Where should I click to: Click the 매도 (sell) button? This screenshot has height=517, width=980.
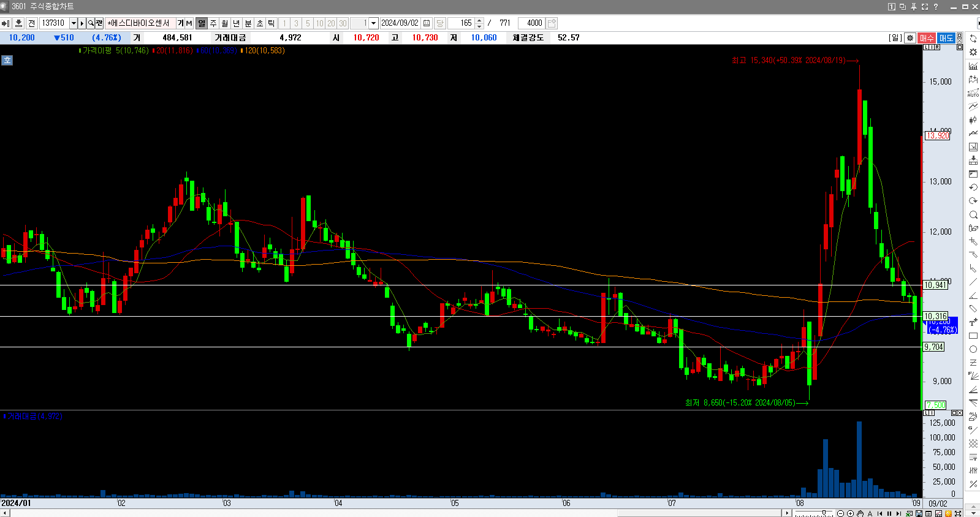coord(946,38)
